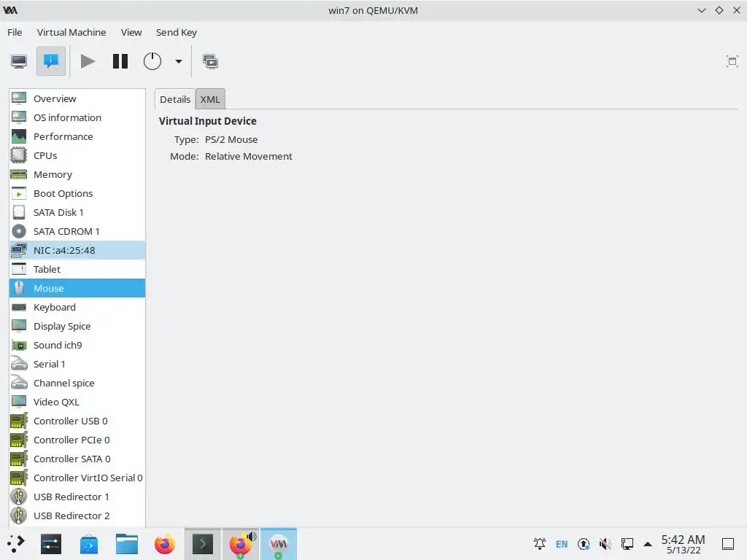This screenshot has height=560, width=747.
Task: Select SATA CDROM 1 entry
Action: (x=77, y=231)
